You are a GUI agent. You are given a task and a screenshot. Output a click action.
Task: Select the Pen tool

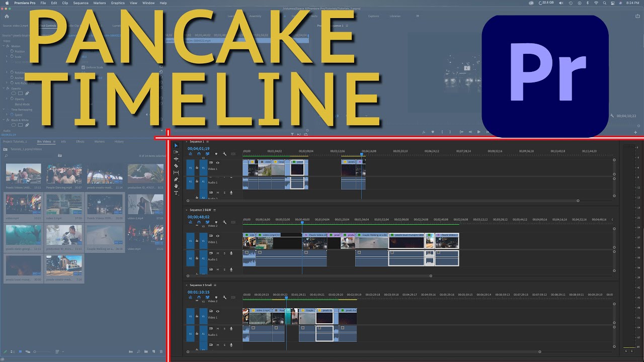pyautogui.click(x=176, y=179)
